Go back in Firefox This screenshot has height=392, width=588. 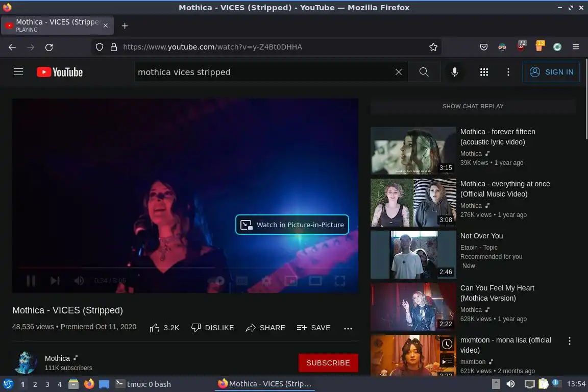tap(12, 47)
